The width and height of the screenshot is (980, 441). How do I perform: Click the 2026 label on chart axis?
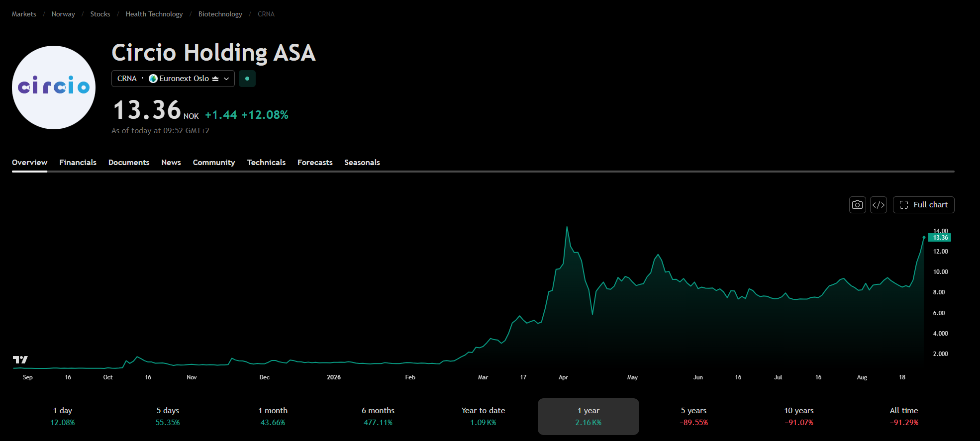[334, 377]
